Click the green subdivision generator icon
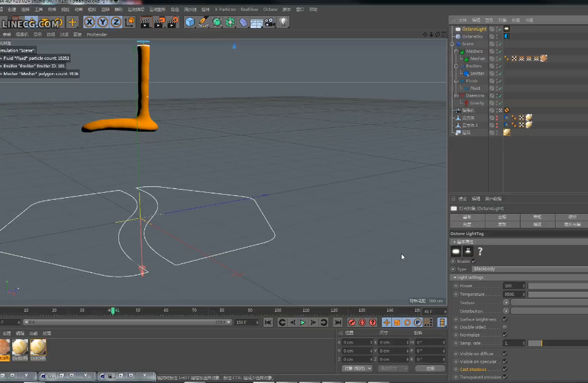This screenshot has height=383, width=588. 217,22
